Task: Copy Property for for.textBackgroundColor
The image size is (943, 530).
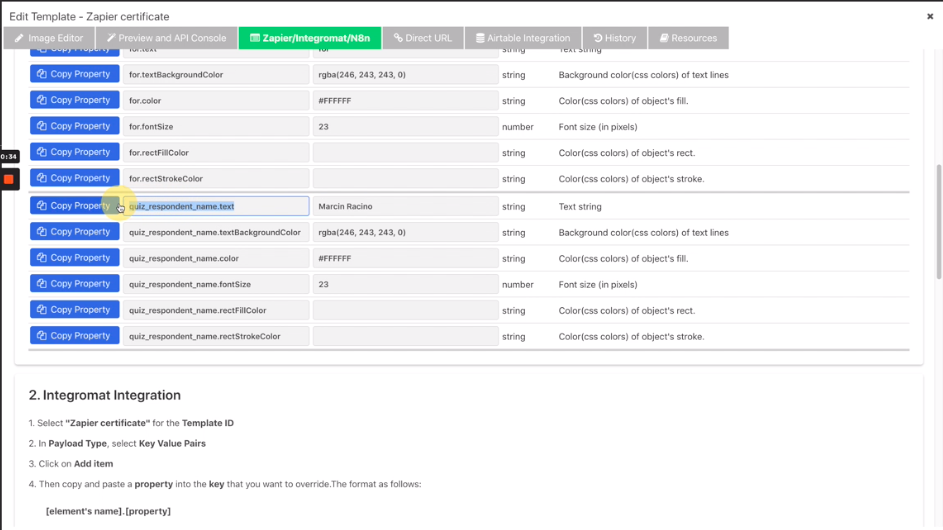Action: pos(75,74)
